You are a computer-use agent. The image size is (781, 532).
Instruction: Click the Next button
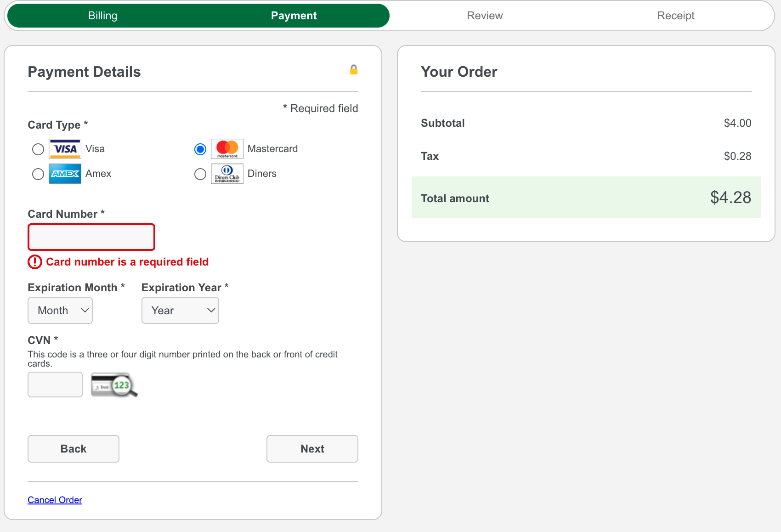[x=312, y=449]
